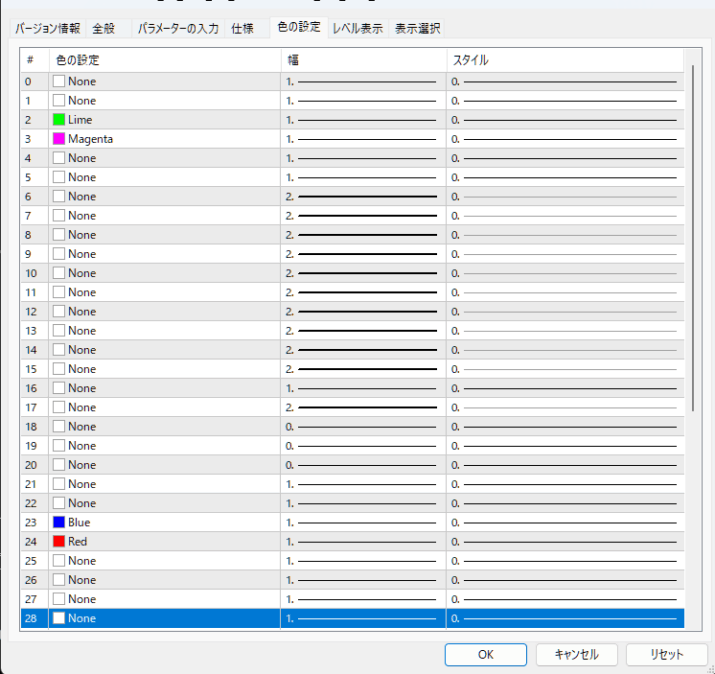Click the vertical scrollbar of the list
This screenshot has height=674, width=715.
[693, 238]
